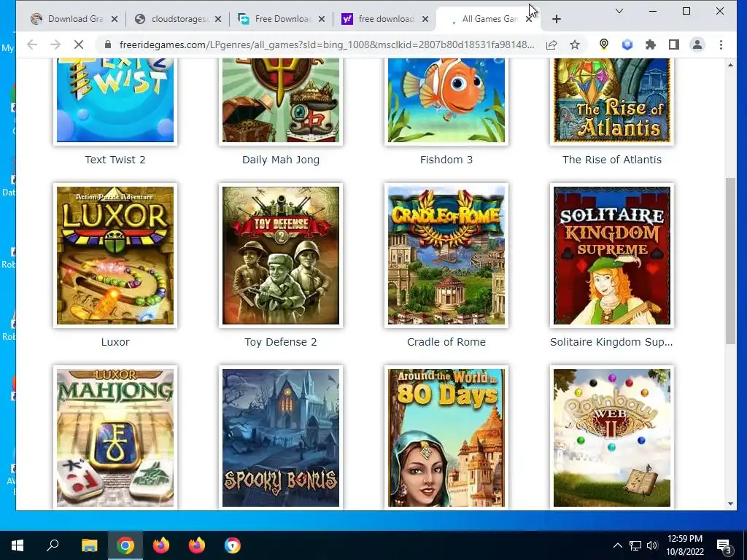Open the blue cube extension icon
Image resolution: width=747 pixels, height=560 pixels.
(627, 44)
